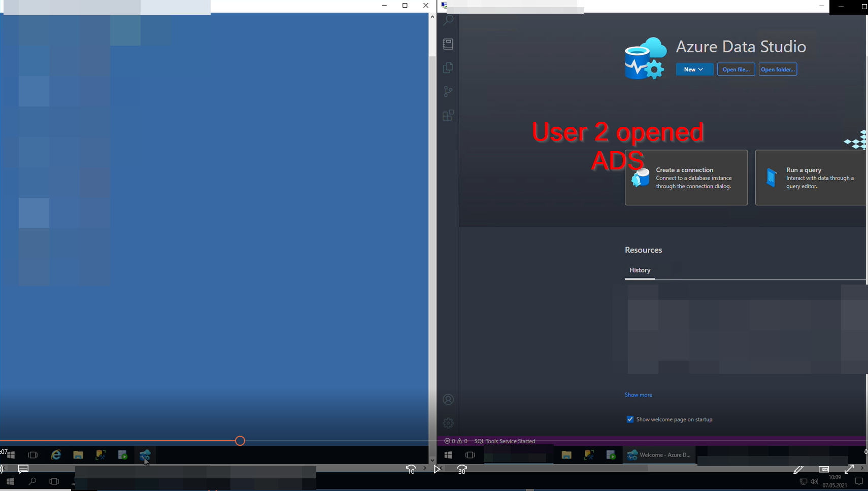This screenshot has height=491, width=868.
Task: Open the captions speech bubble icon in player
Action: [23, 469]
